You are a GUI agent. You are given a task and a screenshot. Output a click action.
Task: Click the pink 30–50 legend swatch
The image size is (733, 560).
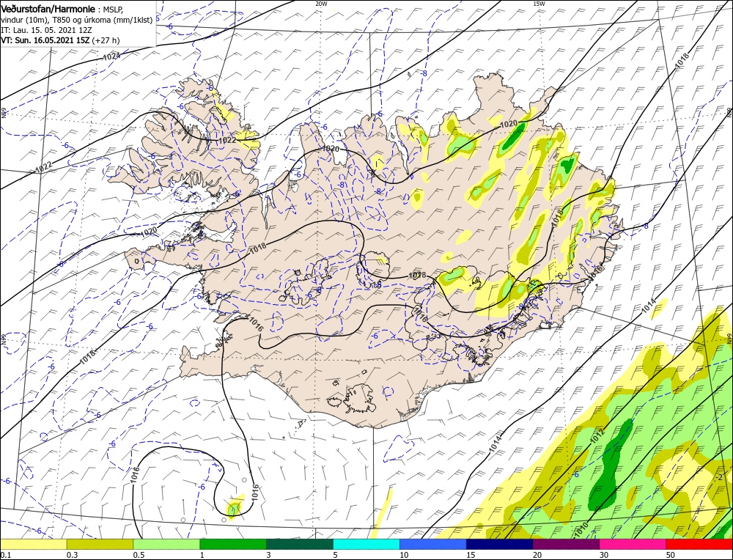633,544
